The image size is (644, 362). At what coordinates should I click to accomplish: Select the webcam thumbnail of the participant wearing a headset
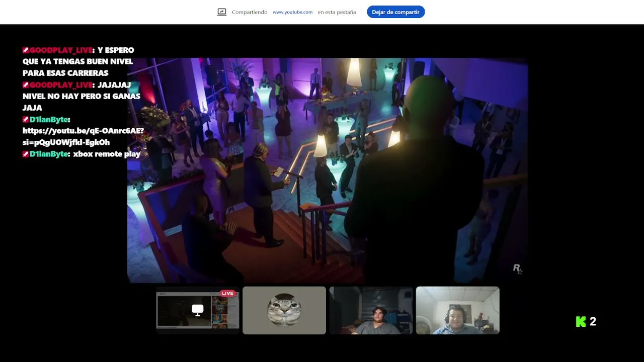pyautogui.click(x=458, y=310)
